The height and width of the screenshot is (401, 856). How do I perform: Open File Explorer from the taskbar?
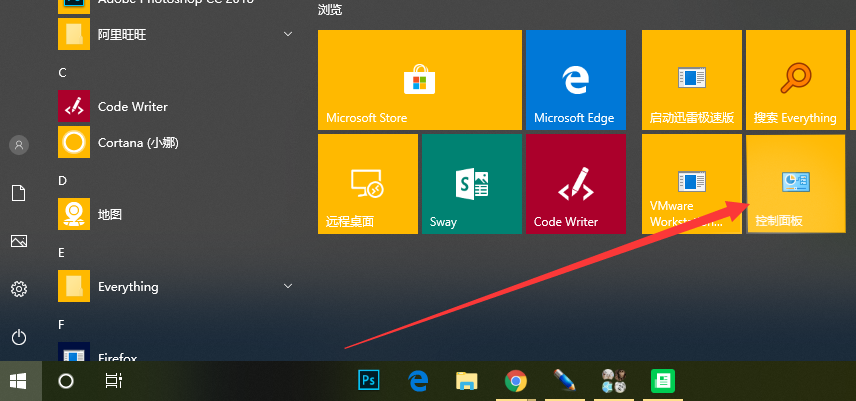pyautogui.click(x=467, y=381)
